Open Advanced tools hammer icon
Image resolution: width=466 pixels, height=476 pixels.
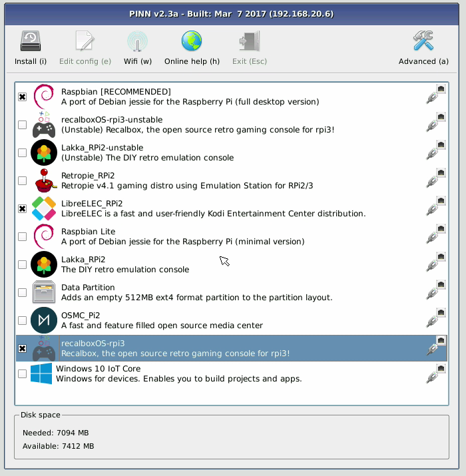[423, 41]
